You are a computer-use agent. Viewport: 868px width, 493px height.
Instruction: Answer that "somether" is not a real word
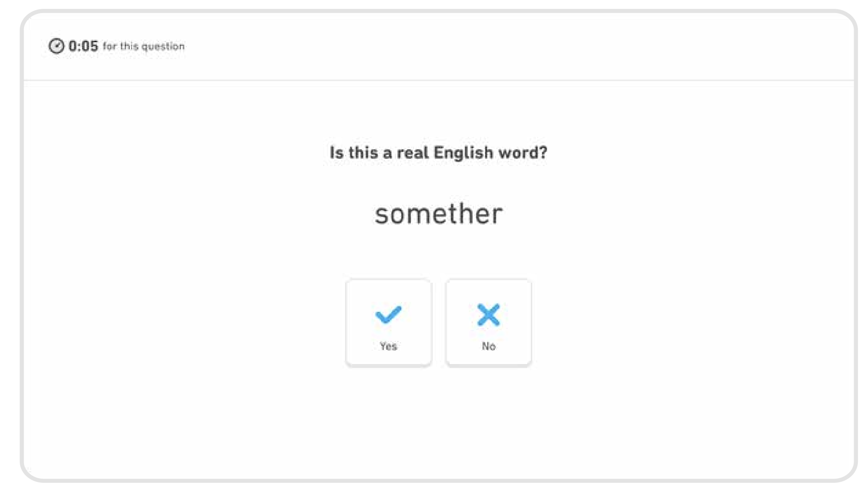[488, 322]
